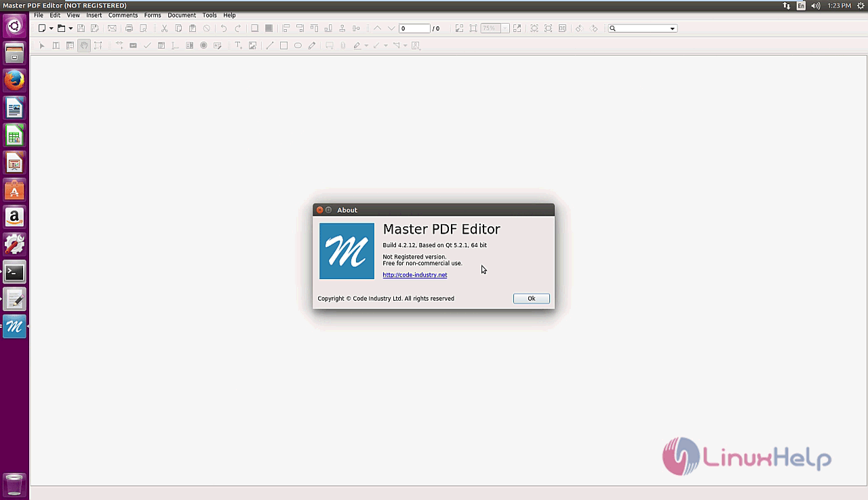This screenshot has height=500, width=868.
Task: Select the Pencil drawing tool
Action: click(312, 45)
